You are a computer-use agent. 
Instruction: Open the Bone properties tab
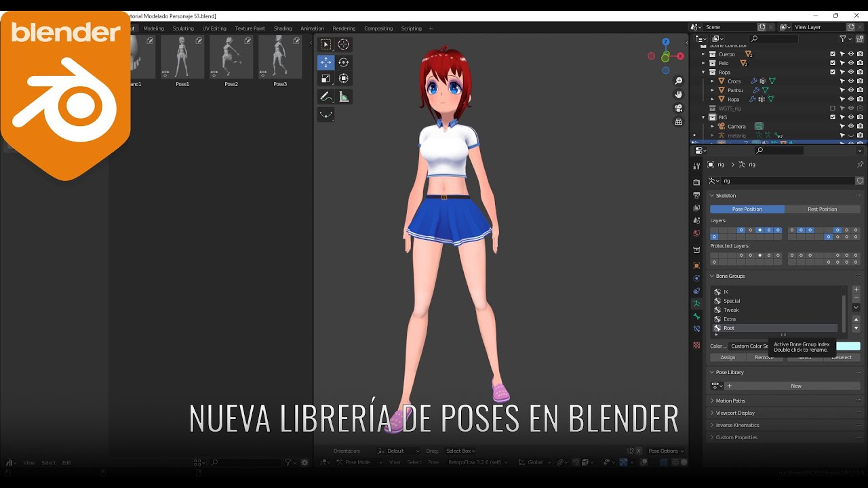click(696, 317)
